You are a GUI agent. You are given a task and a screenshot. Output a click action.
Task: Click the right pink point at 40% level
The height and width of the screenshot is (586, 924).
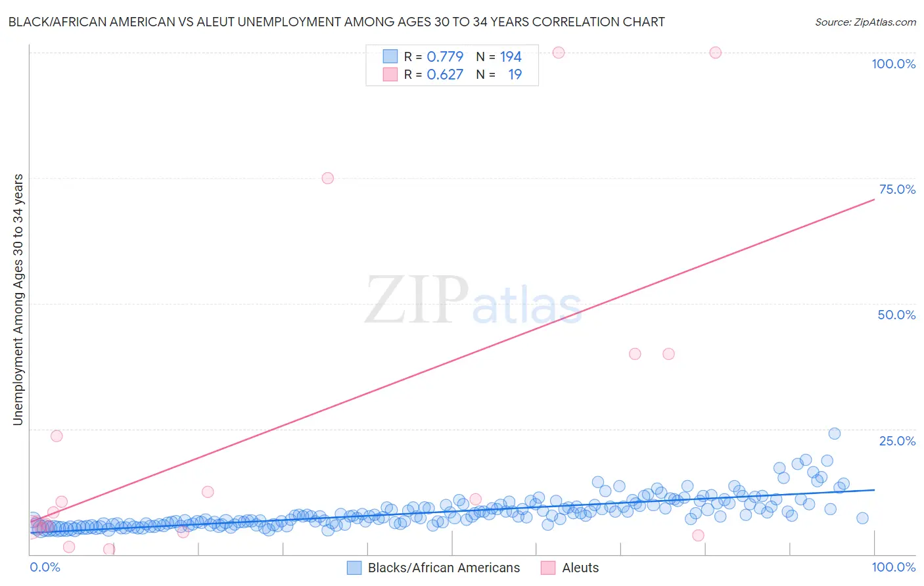point(668,353)
